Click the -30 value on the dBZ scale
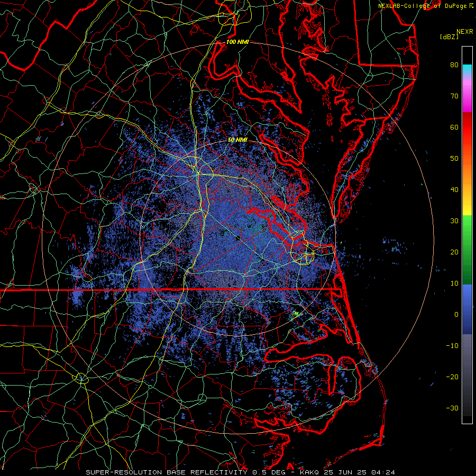476x476 pixels. [x=452, y=408]
